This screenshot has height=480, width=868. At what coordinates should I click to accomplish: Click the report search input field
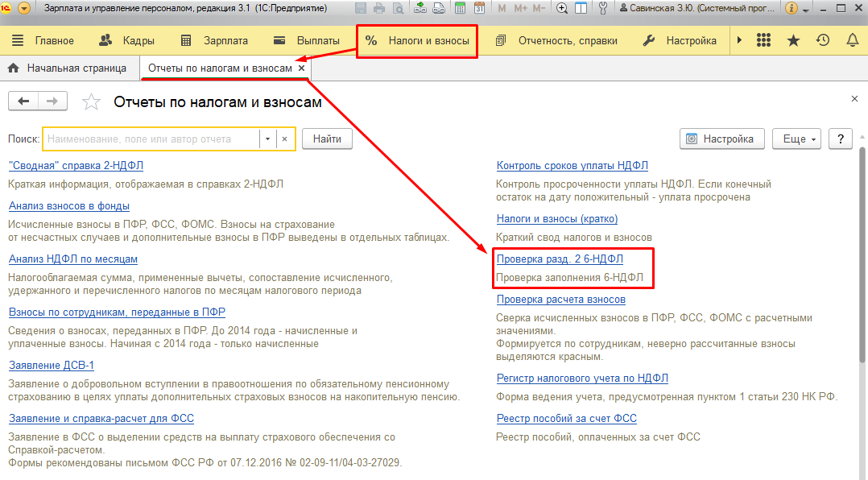[x=151, y=139]
